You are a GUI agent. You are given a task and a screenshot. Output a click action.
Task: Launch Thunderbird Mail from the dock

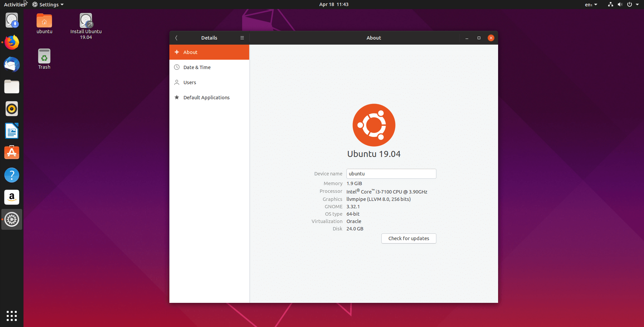[12, 65]
